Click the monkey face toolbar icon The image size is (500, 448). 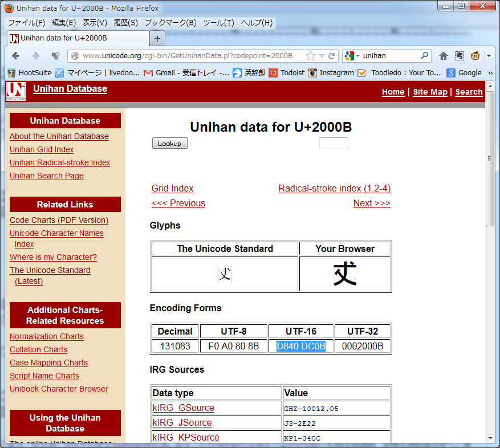(x=475, y=56)
